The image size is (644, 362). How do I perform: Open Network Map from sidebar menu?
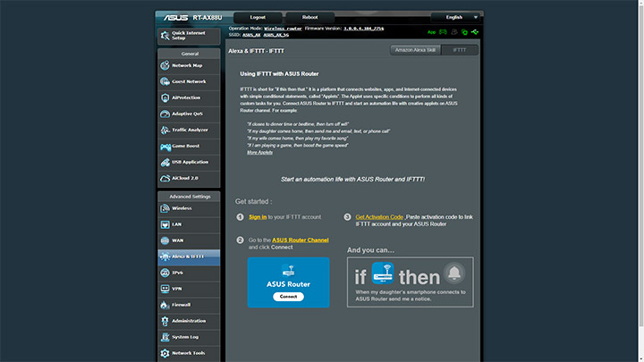pyautogui.click(x=189, y=65)
